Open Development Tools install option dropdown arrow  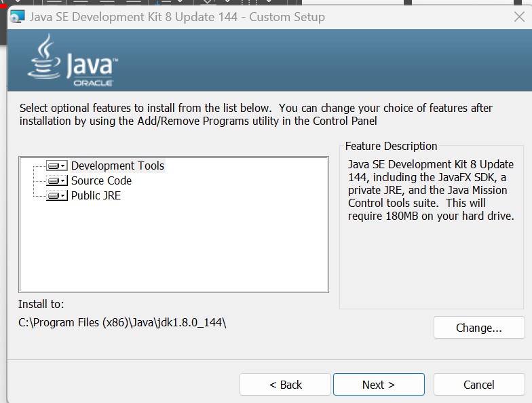pyautogui.click(x=63, y=166)
